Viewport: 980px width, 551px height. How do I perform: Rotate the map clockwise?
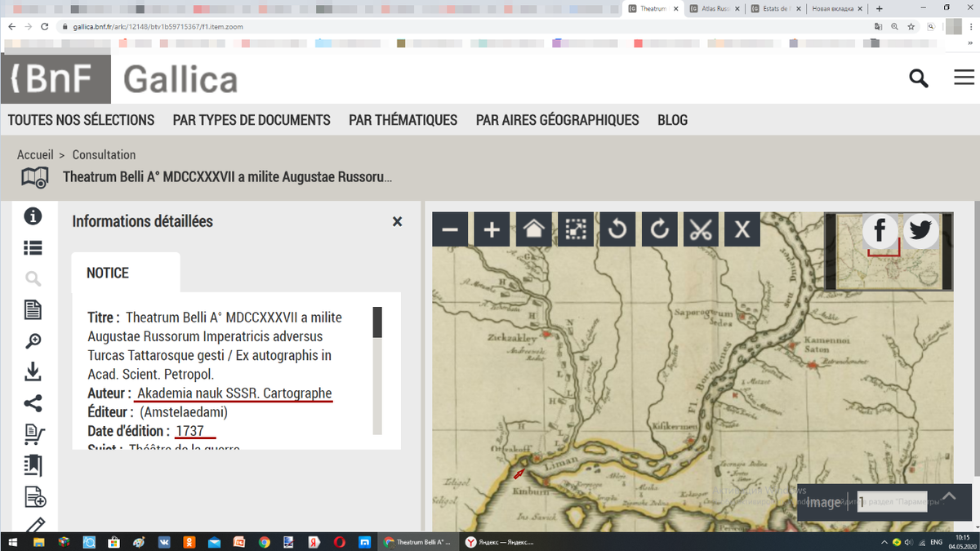(659, 229)
